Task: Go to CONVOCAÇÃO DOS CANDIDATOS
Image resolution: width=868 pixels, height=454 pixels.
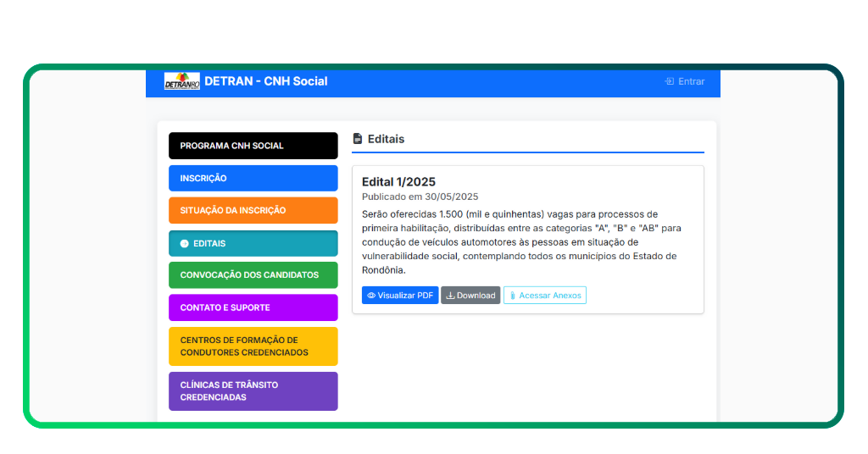Action: 253,274
